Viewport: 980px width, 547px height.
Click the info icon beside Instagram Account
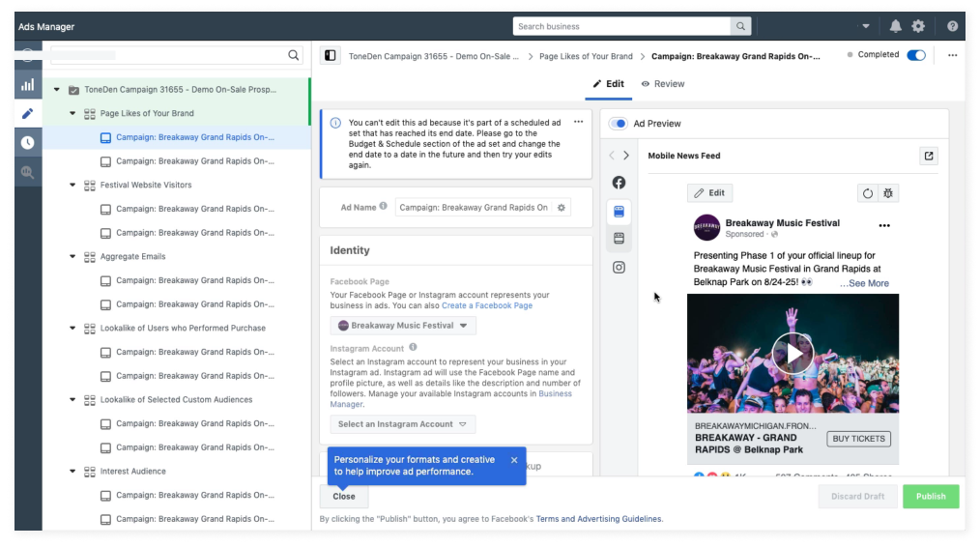tap(413, 347)
